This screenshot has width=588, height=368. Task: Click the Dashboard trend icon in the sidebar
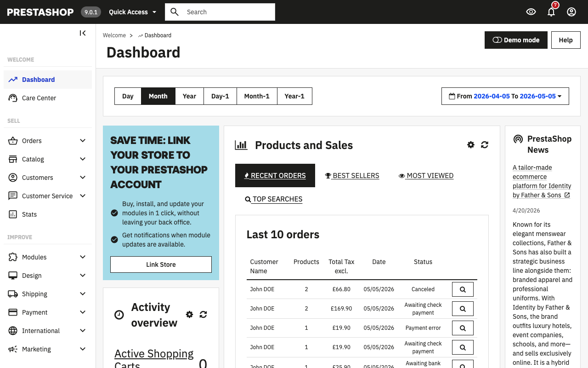13,80
